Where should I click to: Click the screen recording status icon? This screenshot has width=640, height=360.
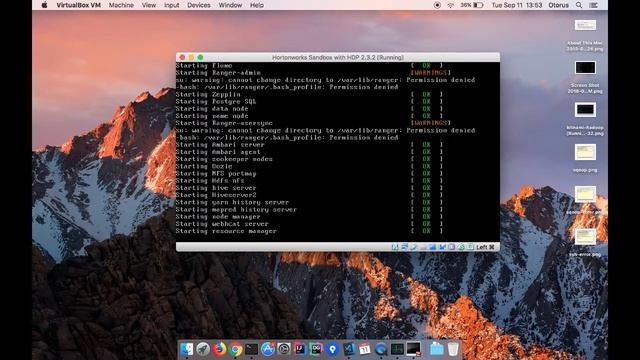(x=437, y=5)
